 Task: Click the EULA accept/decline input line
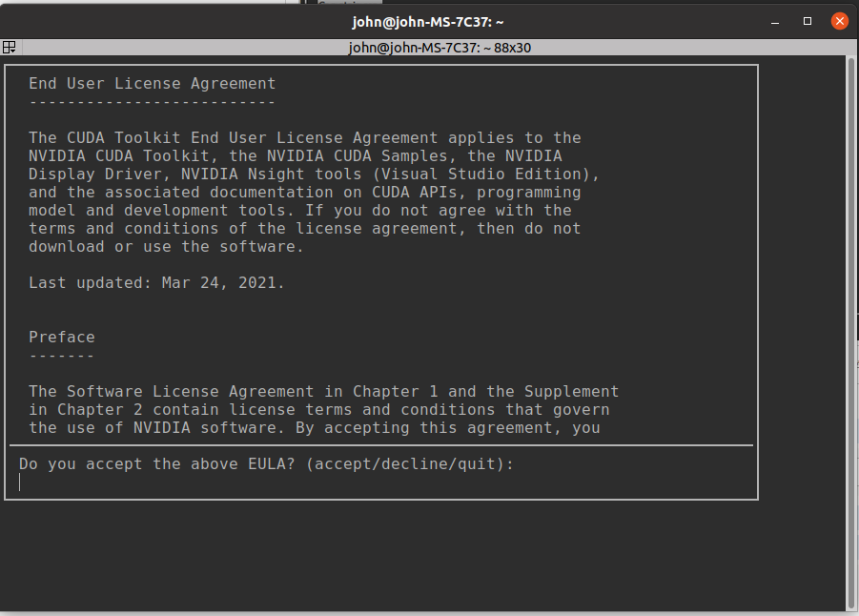tap(383, 483)
